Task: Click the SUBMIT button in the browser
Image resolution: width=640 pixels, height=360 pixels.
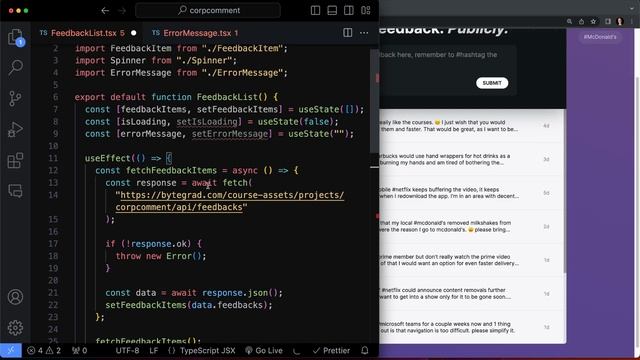Action: pyautogui.click(x=492, y=83)
